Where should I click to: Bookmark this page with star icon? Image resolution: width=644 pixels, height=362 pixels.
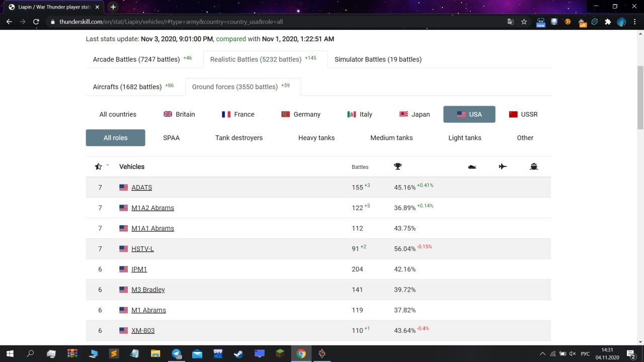pyautogui.click(x=524, y=22)
